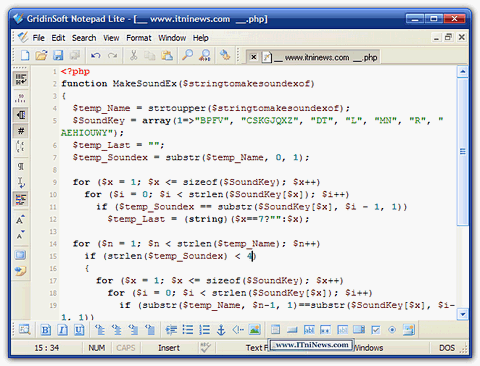Toggle the ruler icon in sidebar
The height and width of the screenshot is (366, 480).
[x=21, y=98]
